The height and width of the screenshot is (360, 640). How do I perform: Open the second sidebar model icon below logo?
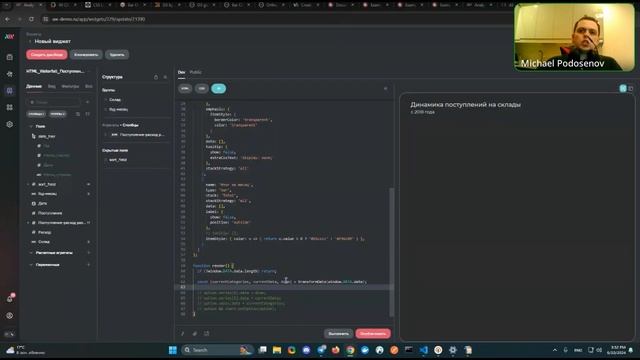[x=9, y=74]
